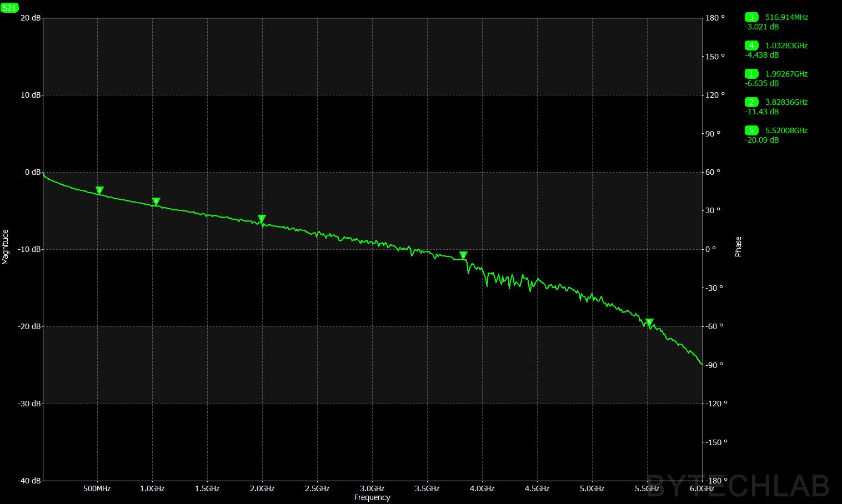
Task: Click the 2.5GHz frequency tick label
Action: point(317,488)
